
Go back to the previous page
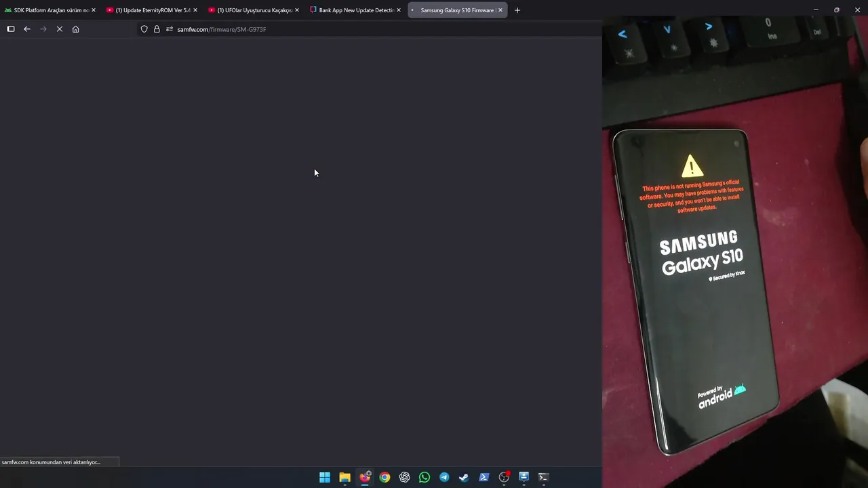27,29
